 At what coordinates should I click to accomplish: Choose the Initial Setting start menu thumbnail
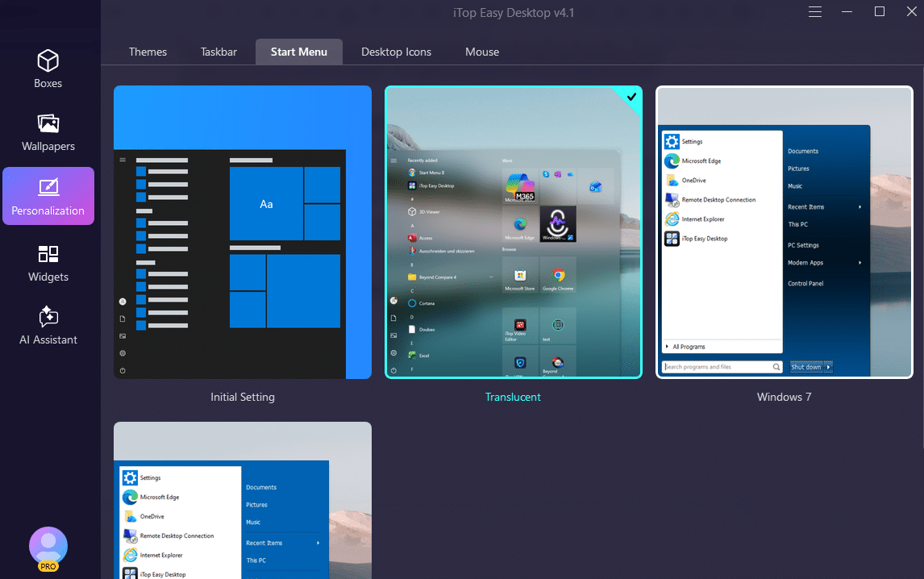[x=243, y=232]
